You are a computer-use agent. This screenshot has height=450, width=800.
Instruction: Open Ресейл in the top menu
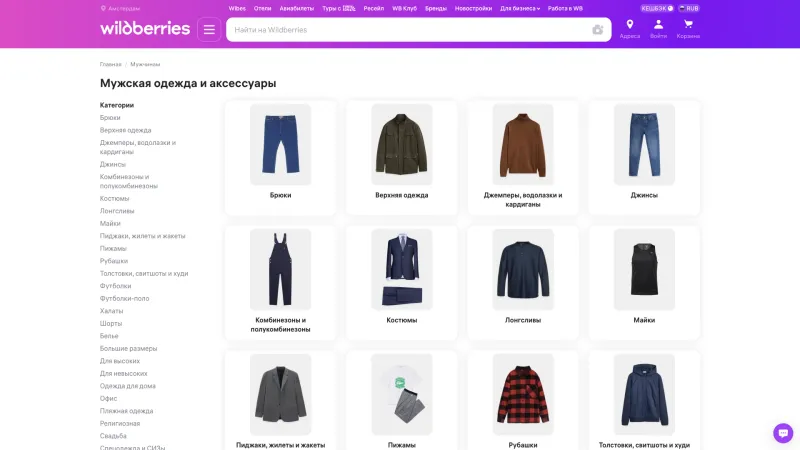tap(373, 8)
